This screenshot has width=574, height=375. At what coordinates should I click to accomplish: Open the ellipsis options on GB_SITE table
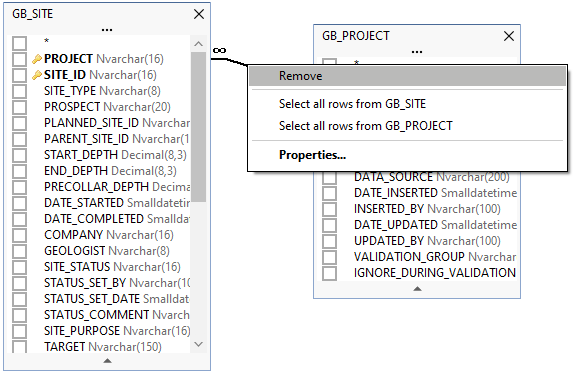(x=107, y=30)
